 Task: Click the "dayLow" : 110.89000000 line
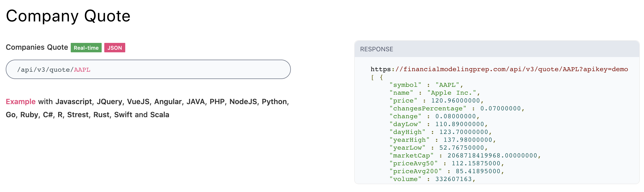pos(439,124)
